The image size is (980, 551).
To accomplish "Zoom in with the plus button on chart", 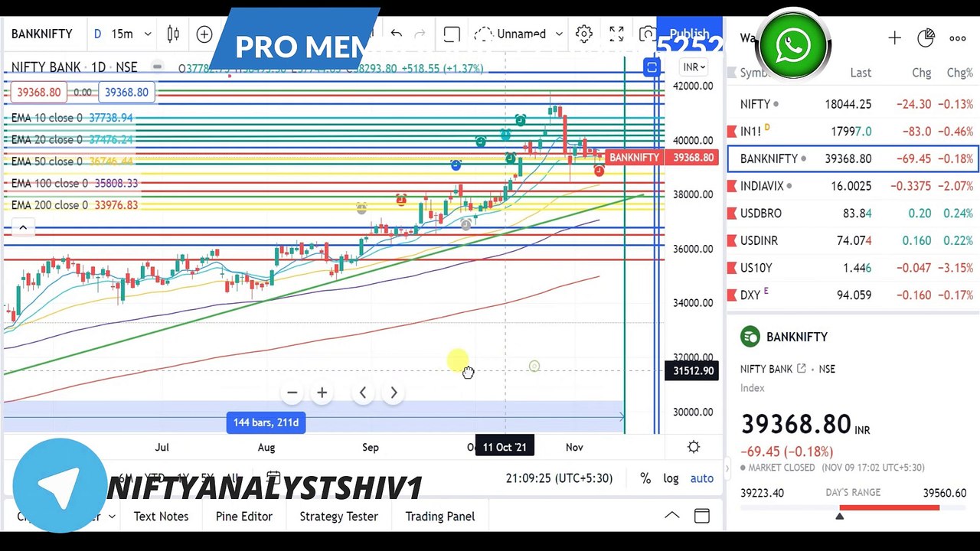I will [322, 393].
